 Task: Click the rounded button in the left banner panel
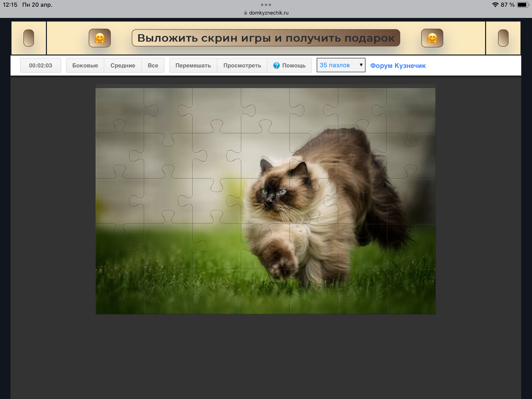[29, 38]
